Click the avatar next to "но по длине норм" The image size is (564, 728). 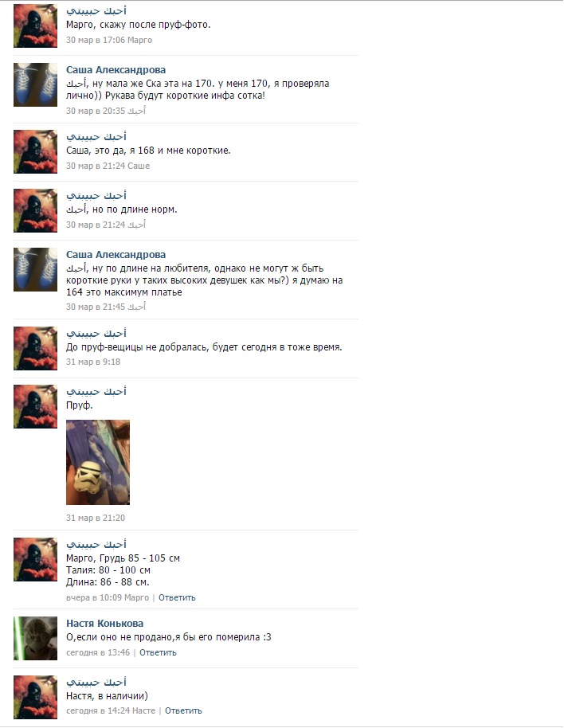tap(35, 210)
